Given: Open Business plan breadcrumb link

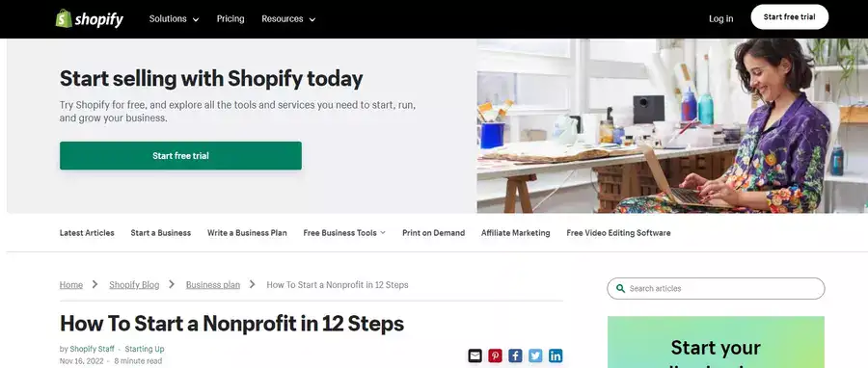Looking at the screenshot, I should coord(213,285).
